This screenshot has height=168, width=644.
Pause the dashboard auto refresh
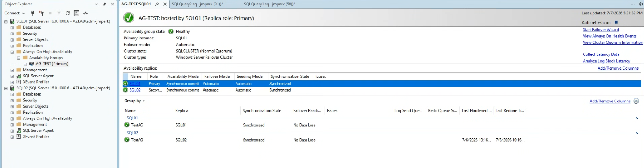616,22
